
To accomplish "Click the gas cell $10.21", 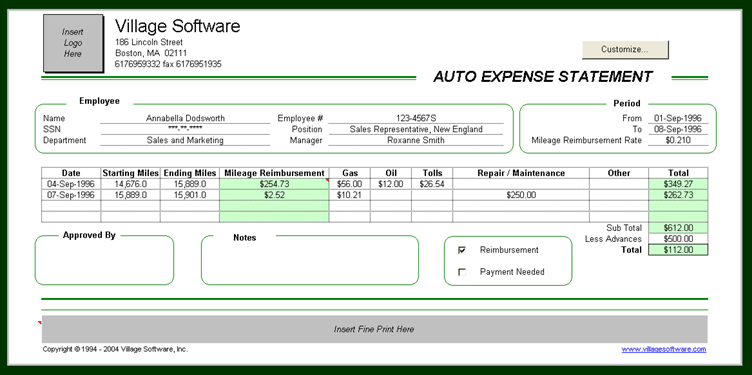I will 350,195.
